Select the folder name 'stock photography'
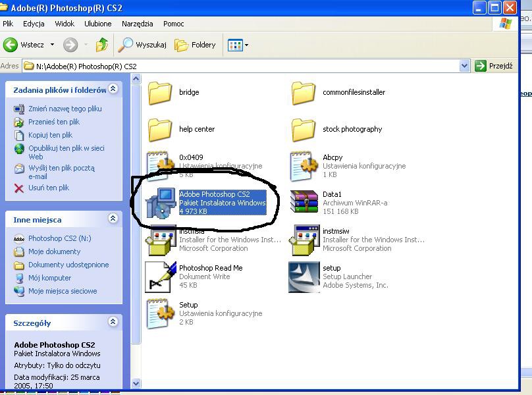Image resolution: width=532 pixels, height=395 pixels. [352, 129]
